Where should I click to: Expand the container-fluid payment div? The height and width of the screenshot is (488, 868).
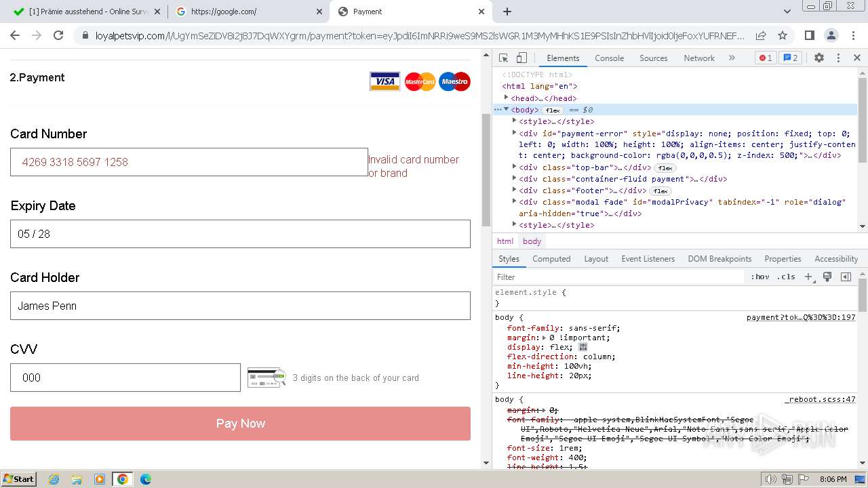[515, 178]
